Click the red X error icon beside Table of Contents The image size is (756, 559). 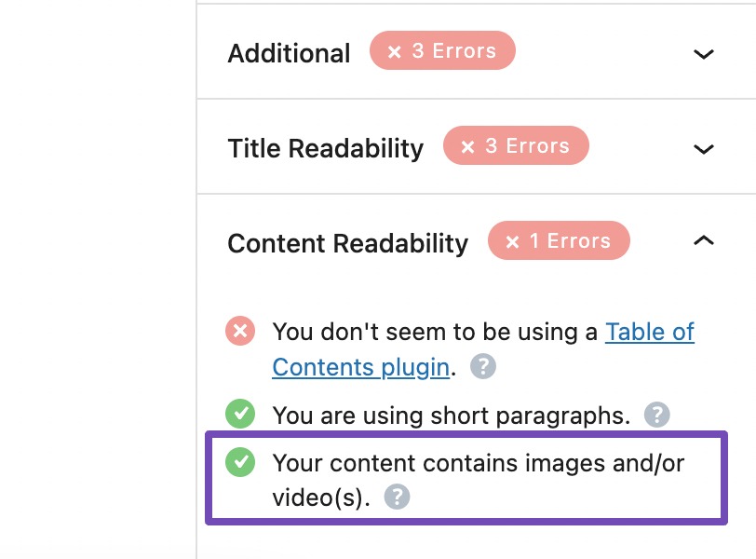239,331
